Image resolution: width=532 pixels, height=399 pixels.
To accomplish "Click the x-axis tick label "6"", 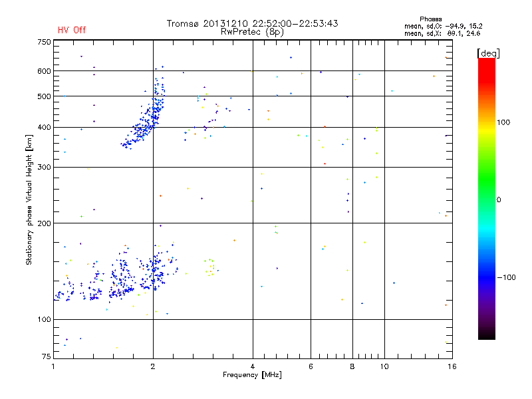I will tap(311, 366).
